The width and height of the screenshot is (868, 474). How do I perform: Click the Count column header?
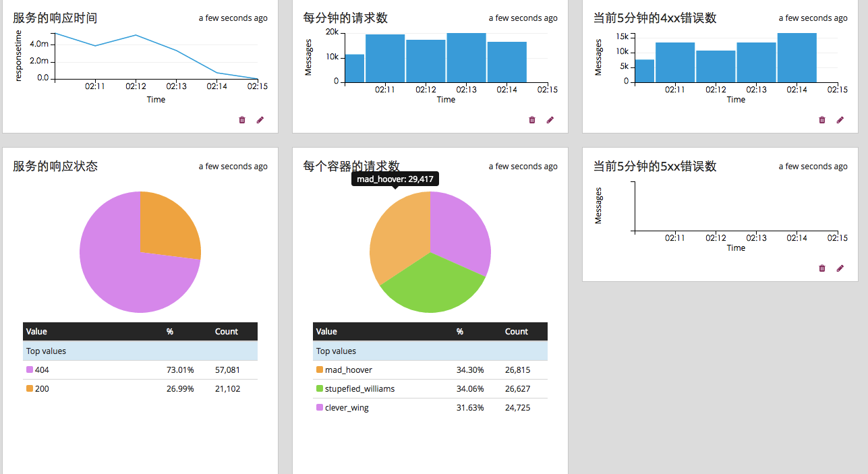click(226, 331)
